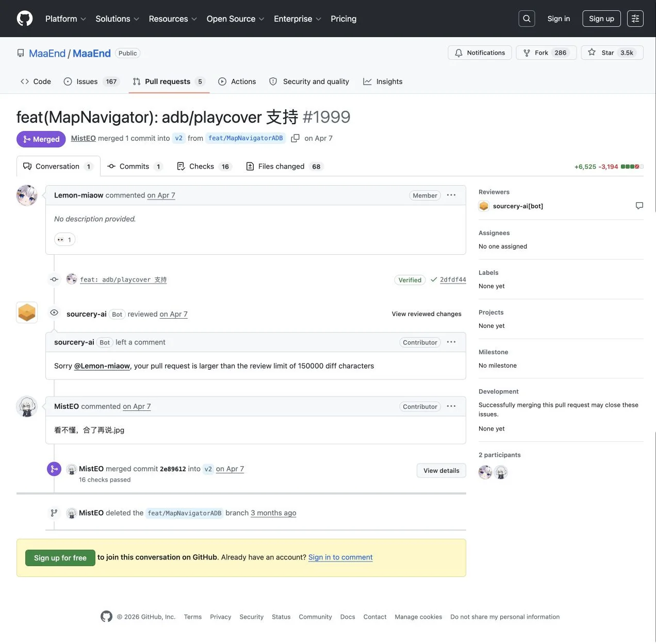The width and height of the screenshot is (656, 644).
Task: Open the GitHub homepage logo
Action: pos(25,19)
